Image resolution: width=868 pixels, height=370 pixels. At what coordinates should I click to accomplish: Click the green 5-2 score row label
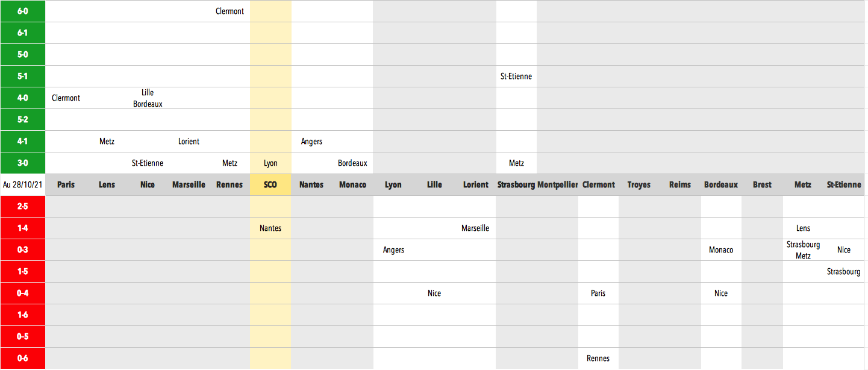pos(22,120)
